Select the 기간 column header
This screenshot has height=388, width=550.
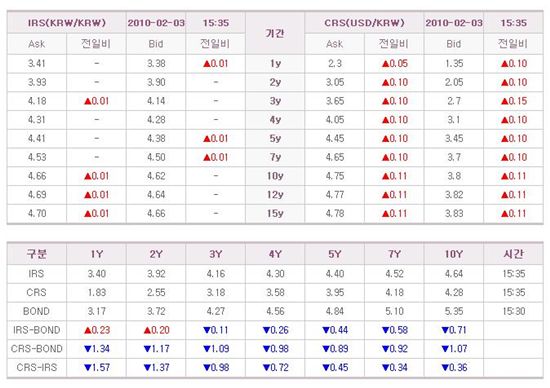(x=275, y=33)
